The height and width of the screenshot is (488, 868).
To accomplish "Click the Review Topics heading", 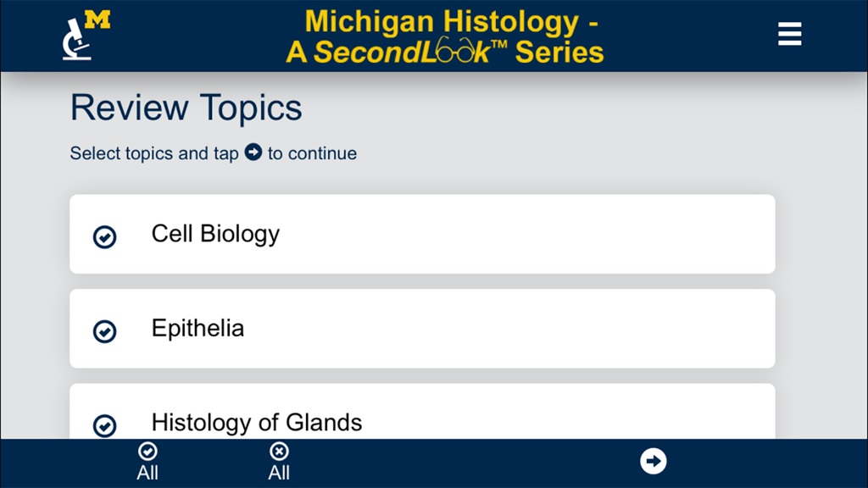I will tap(186, 108).
